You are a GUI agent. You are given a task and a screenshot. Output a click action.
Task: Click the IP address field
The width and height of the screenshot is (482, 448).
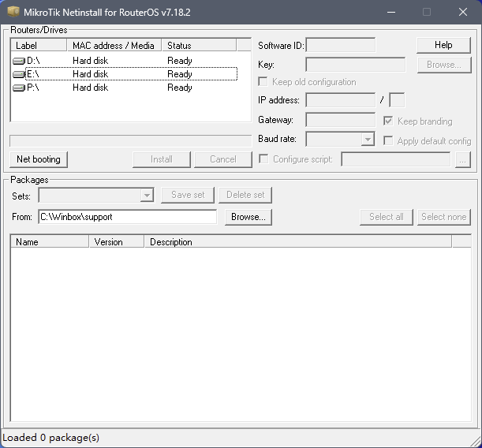click(340, 100)
